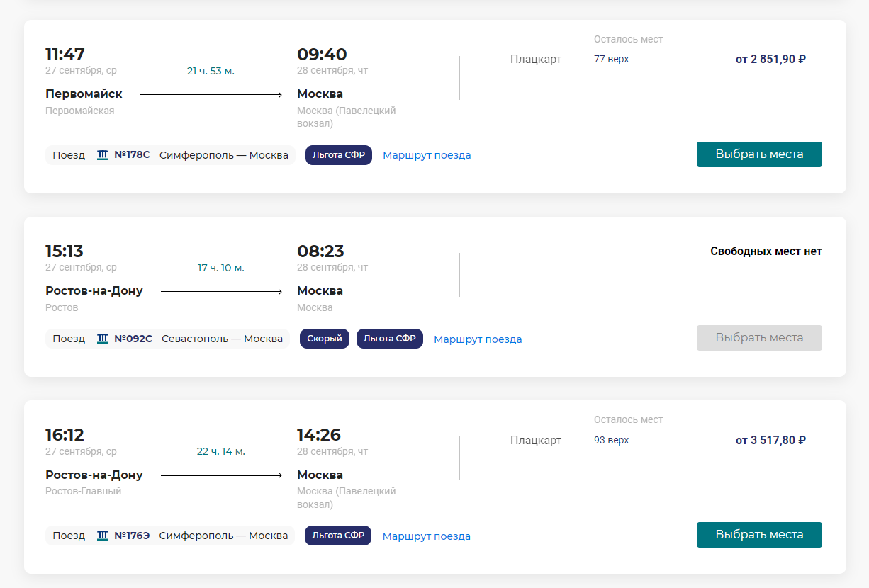The width and height of the screenshot is (869, 588).
Task: Click the Льгота СФР badge on train №178С
Action: pyautogui.click(x=339, y=155)
